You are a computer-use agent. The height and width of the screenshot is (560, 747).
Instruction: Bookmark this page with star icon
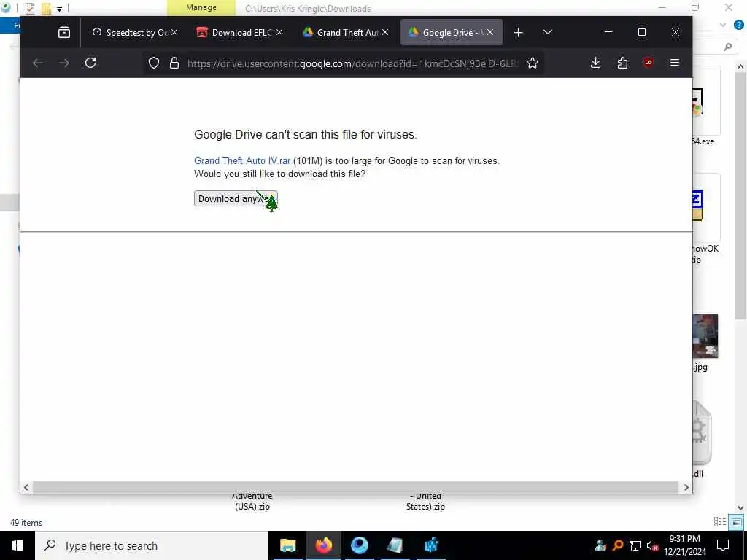tap(533, 63)
